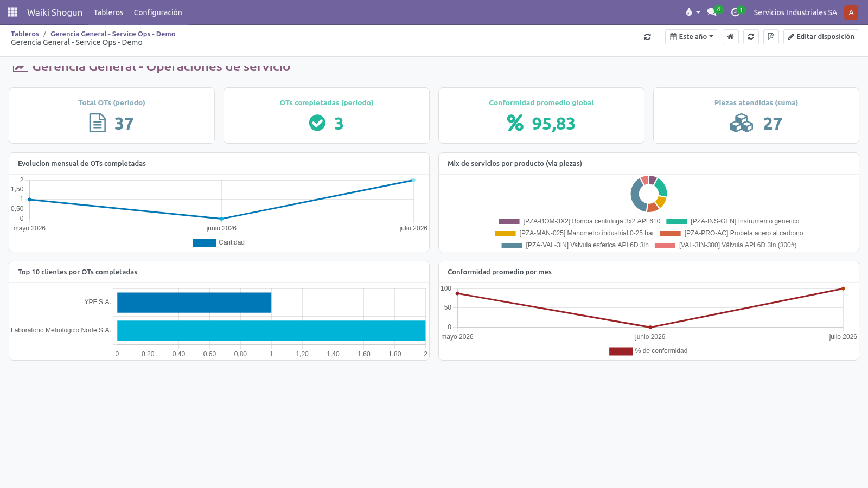Click Evolucion mensual de OTs completadas title

(x=82, y=163)
